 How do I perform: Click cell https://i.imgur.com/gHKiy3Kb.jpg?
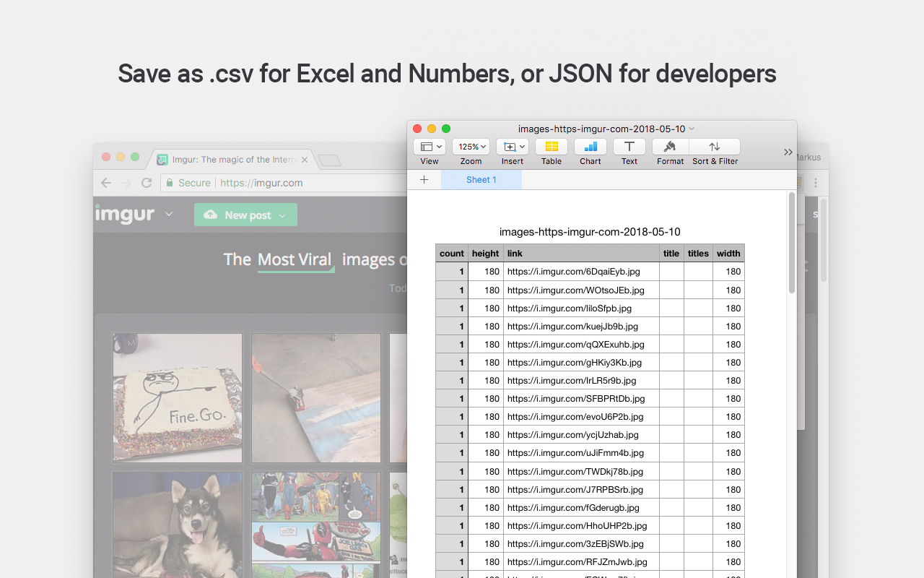click(581, 362)
